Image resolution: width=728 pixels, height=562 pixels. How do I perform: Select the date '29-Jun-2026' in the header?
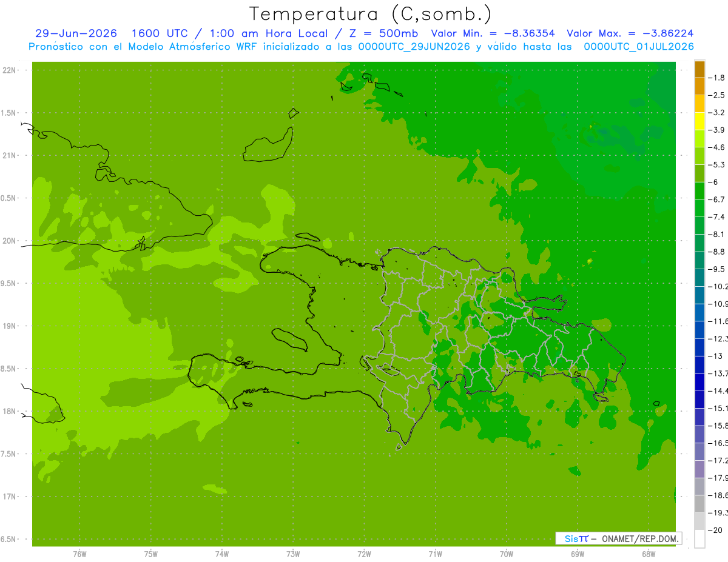[x=76, y=33]
